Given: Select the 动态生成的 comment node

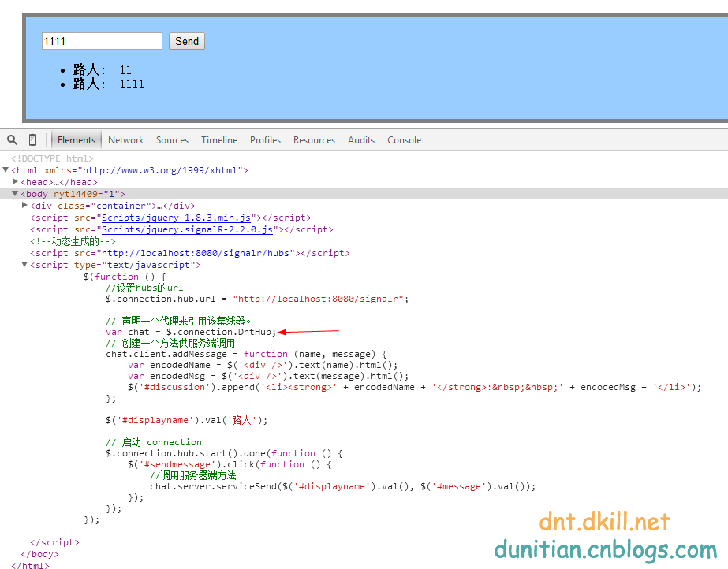Looking at the screenshot, I should 73,241.
